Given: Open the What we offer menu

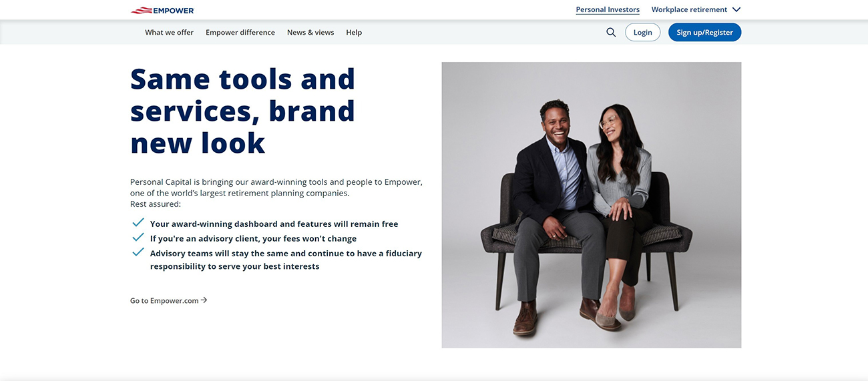Looking at the screenshot, I should click(169, 32).
